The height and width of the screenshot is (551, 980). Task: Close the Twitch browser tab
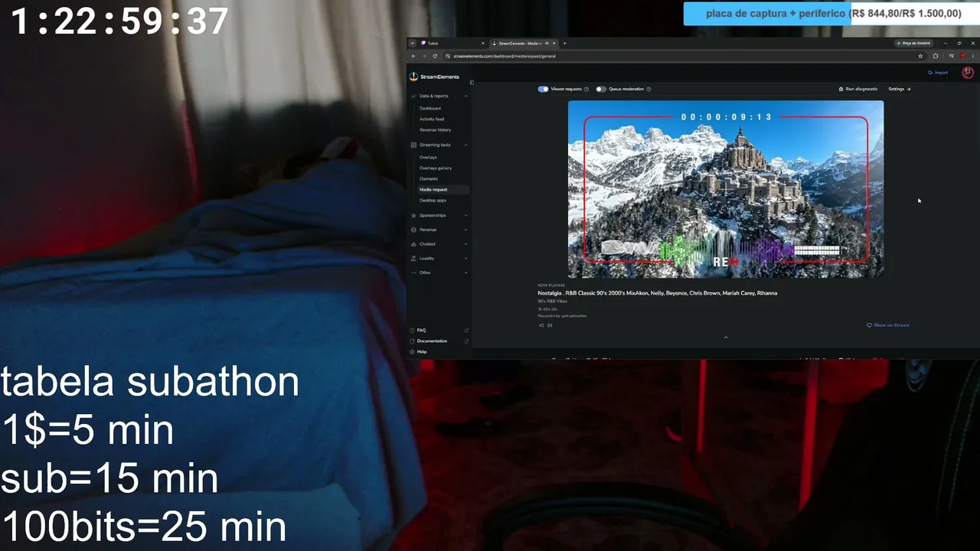482,43
